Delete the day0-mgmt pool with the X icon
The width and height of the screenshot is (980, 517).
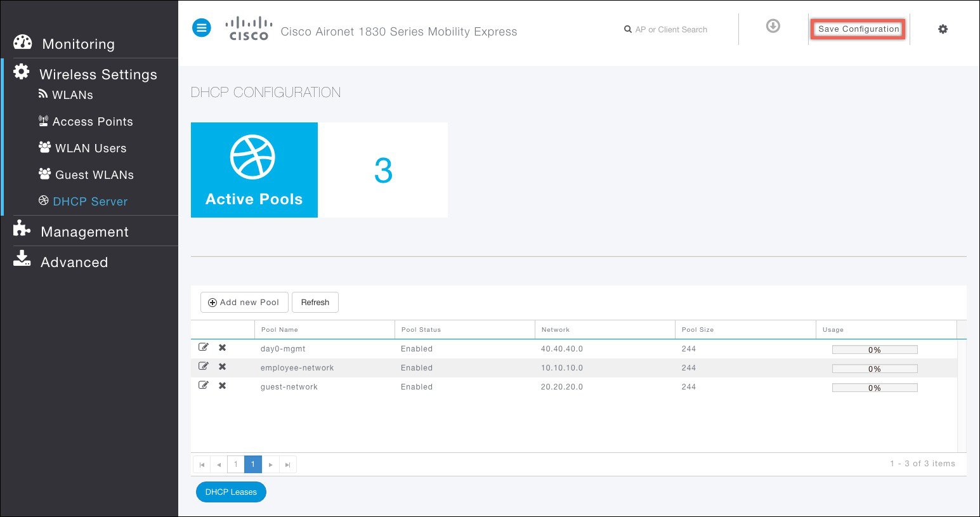[x=221, y=348]
